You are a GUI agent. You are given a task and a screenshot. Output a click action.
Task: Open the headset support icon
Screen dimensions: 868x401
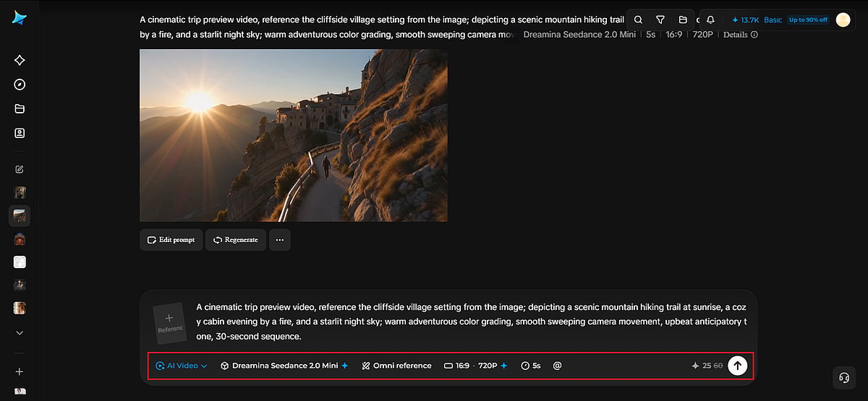tap(843, 377)
